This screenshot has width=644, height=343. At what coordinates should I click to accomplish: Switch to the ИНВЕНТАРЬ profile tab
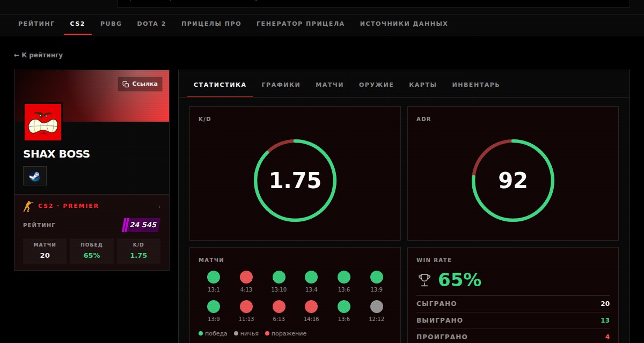476,85
